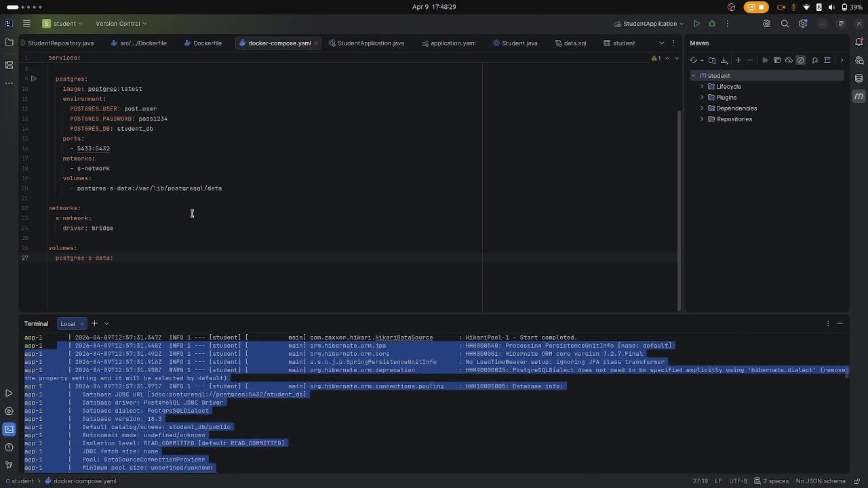Screen dimensions: 868x488
Task: Run the postgres service via gutter play icon
Action: click(33, 79)
